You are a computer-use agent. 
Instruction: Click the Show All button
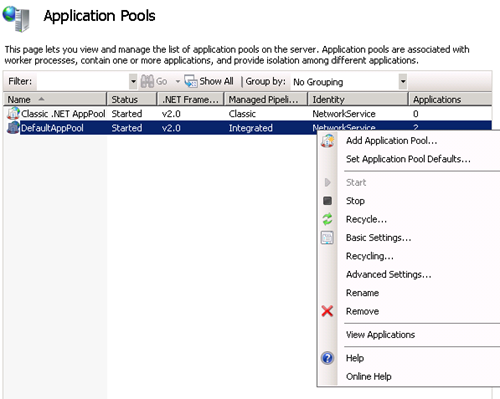[209, 81]
